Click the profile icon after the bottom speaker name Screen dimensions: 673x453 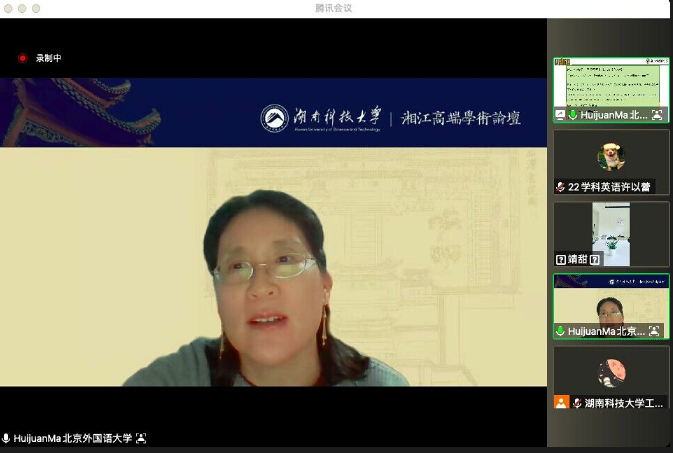141,439
